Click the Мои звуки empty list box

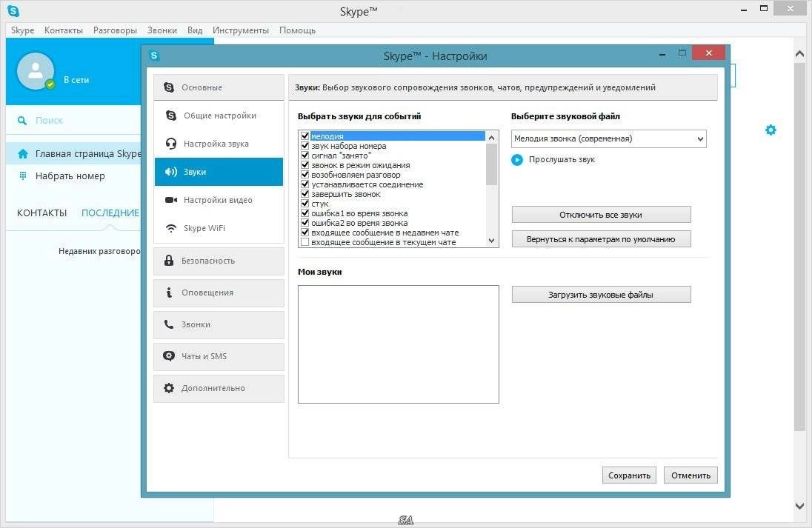click(399, 344)
